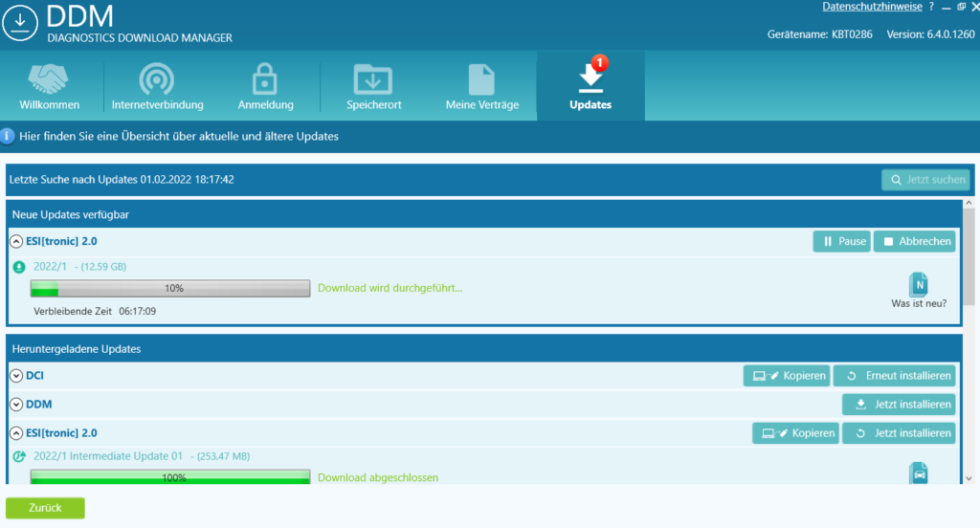
Task: Go to the Speicherort tab
Action: tap(374, 87)
